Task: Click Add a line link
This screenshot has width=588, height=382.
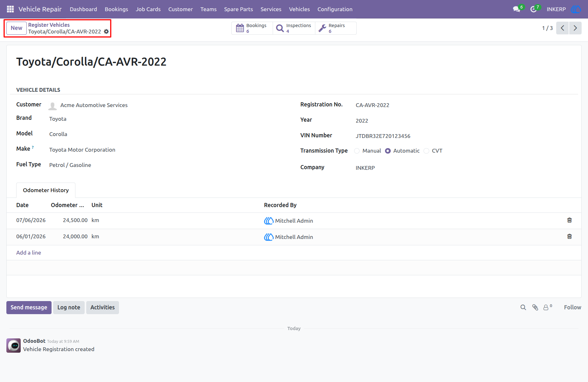Action: tap(29, 253)
